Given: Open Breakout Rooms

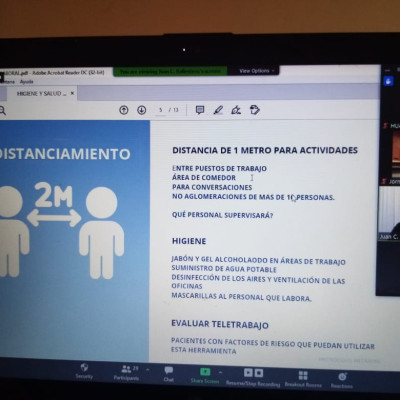Looking at the screenshot, I should (x=303, y=379).
